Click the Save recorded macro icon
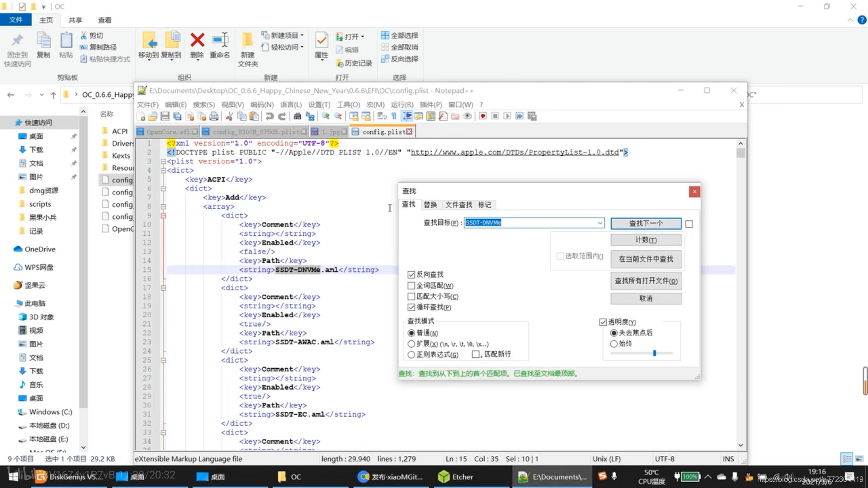Screen dimensions: 868x488 532,117
